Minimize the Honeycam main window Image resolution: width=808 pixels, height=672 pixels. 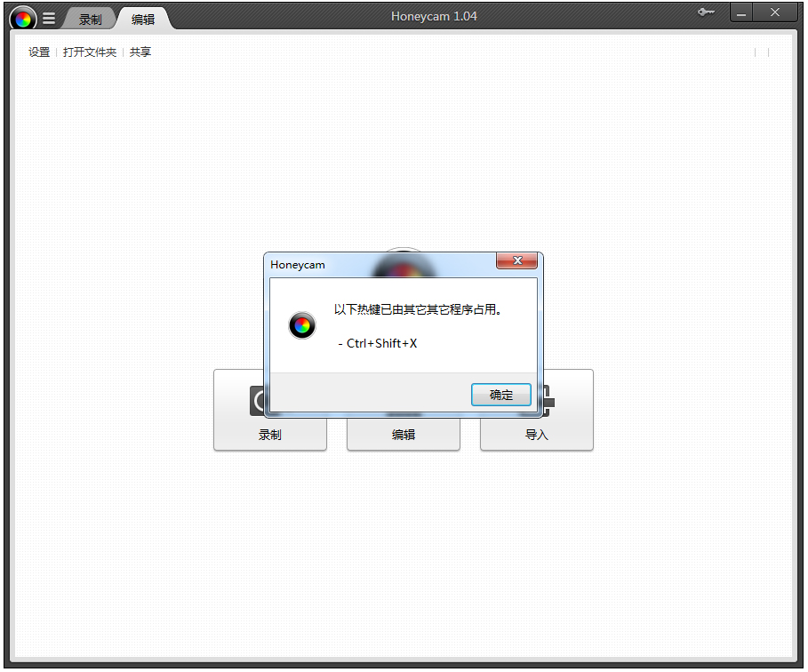[741, 12]
